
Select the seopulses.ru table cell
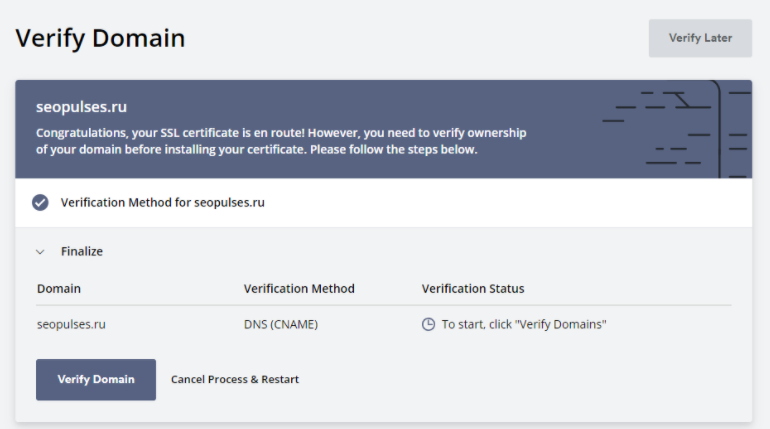tap(71, 324)
